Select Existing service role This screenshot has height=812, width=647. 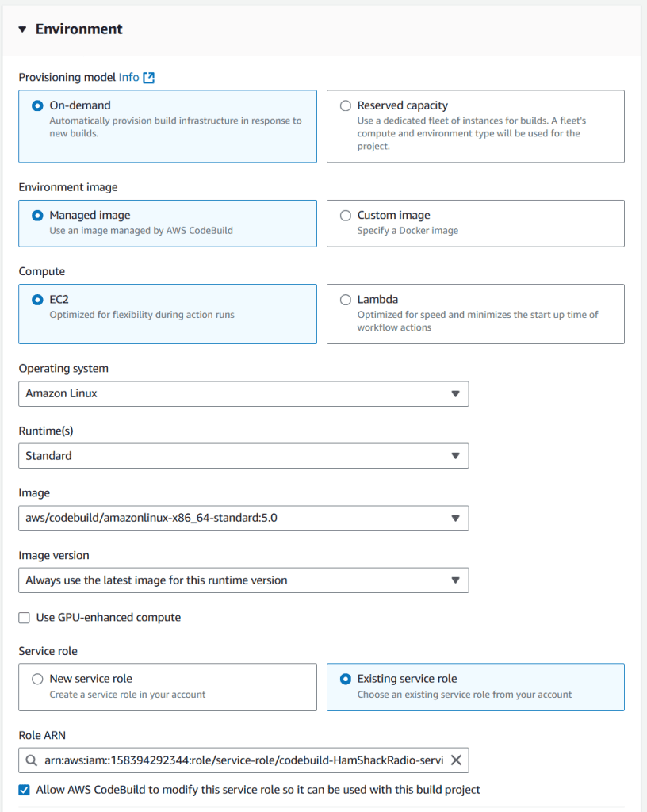pyautogui.click(x=345, y=678)
